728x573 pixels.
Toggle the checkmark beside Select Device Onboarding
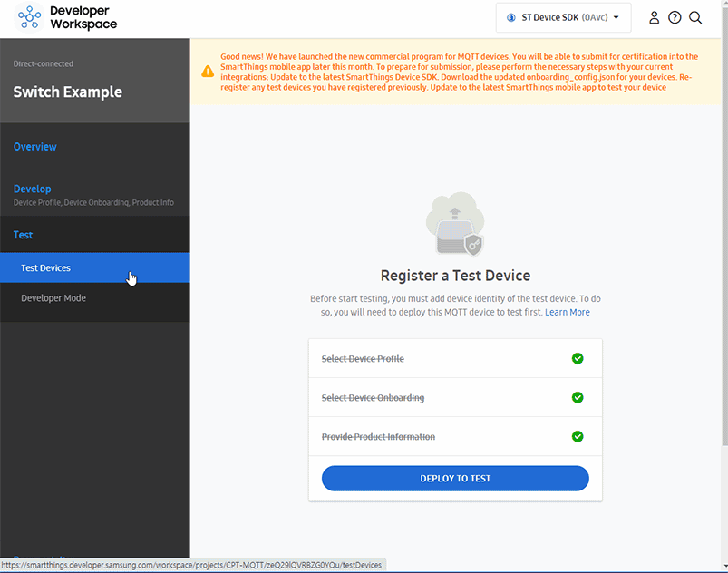(x=578, y=397)
